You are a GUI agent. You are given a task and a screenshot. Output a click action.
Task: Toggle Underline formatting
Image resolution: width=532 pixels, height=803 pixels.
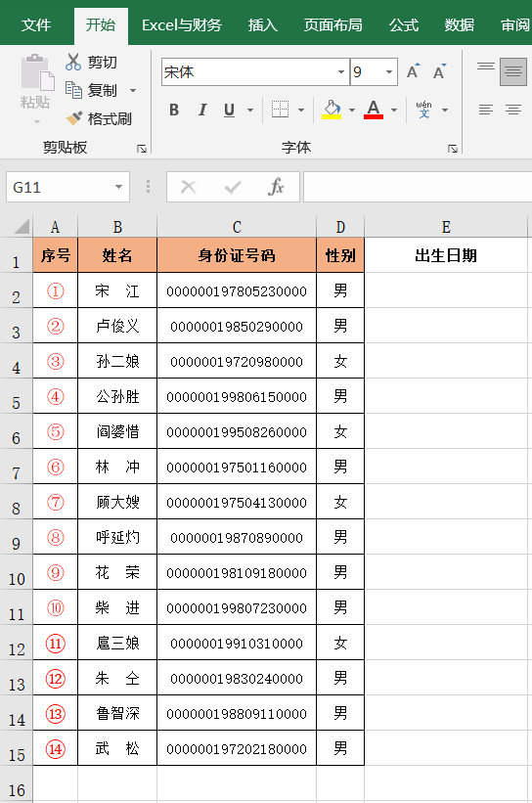[230, 110]
